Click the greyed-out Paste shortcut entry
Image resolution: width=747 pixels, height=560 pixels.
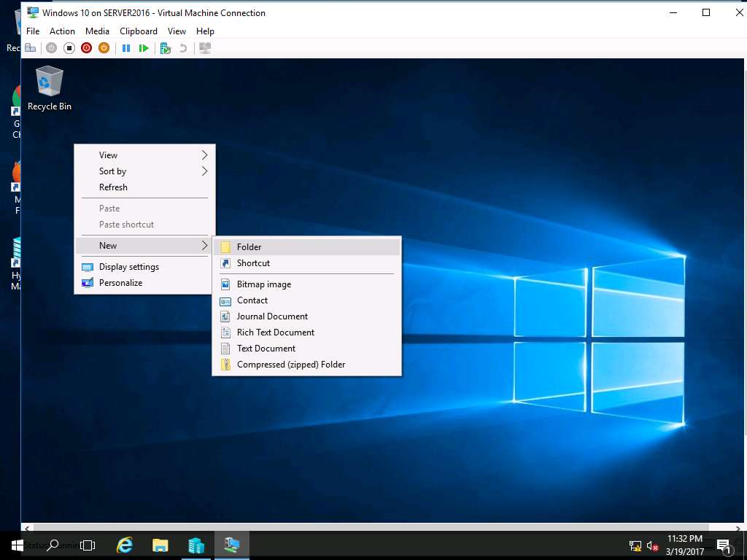pos(145,225)
